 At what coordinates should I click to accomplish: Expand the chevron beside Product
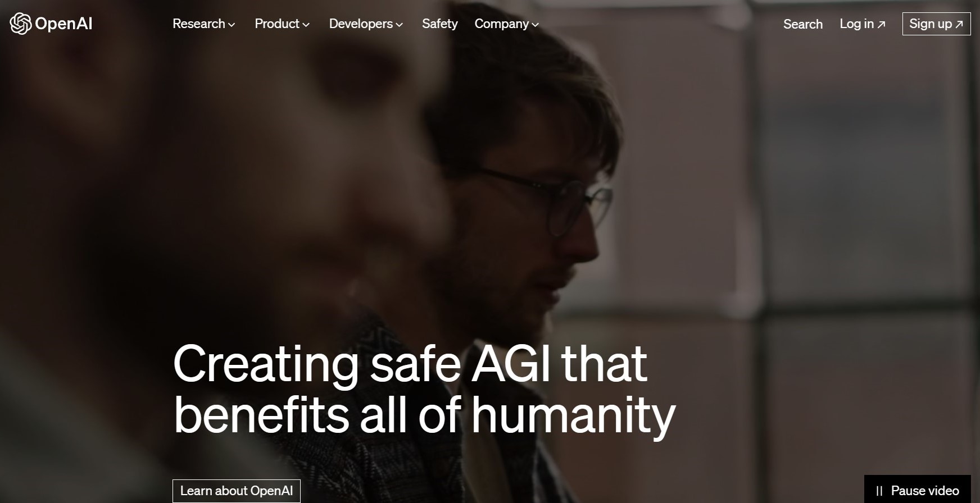click(x=306, y=25)
